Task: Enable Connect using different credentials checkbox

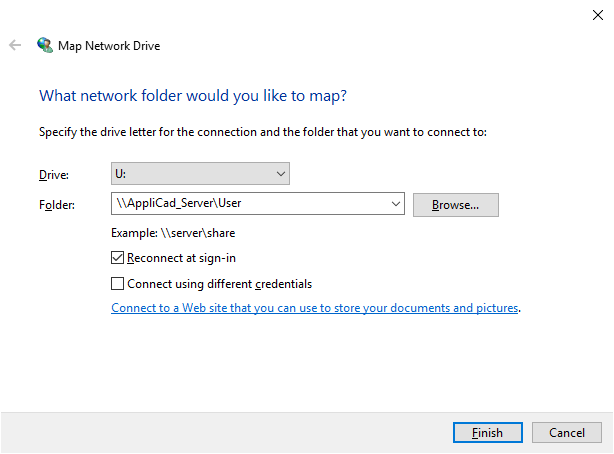Action: 117,284
